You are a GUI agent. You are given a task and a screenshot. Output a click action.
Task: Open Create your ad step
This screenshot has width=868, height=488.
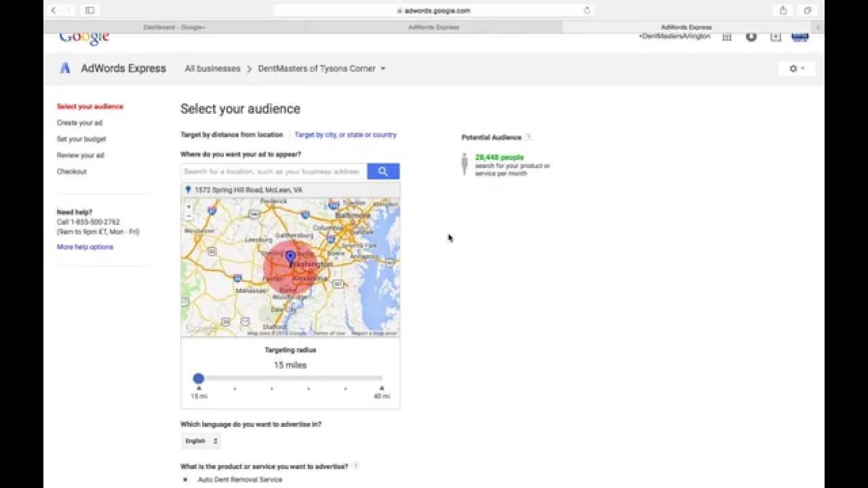(x=79, y=123)
